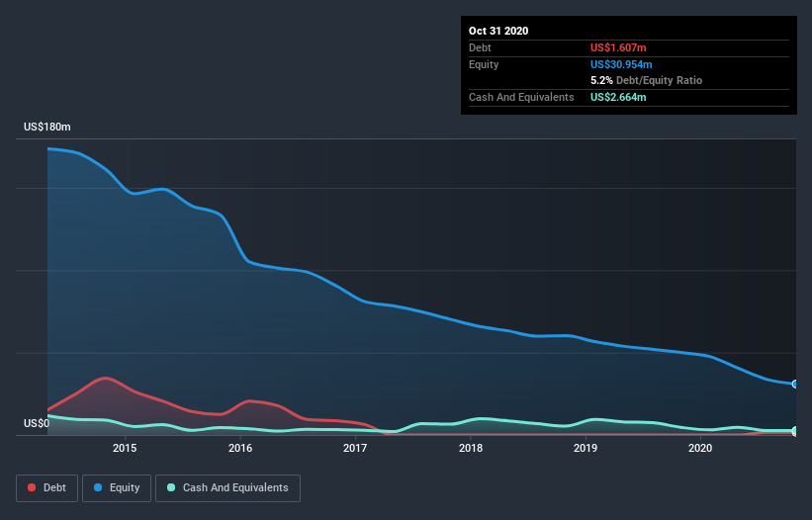Click the 2016 x-axis label
Image resolution: width=812 pixels, height=520 pixels.
tap(240, 448)
